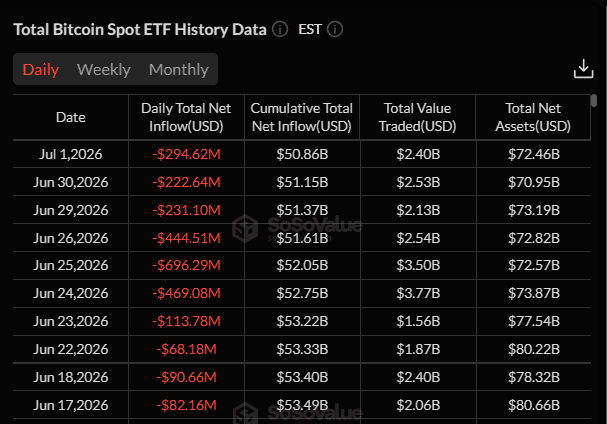Image resolution: width=607 pixels, height=424 pixels.
Task: Click the $53.22B cumulative inflow cell
Action: (x=302, y=321)
